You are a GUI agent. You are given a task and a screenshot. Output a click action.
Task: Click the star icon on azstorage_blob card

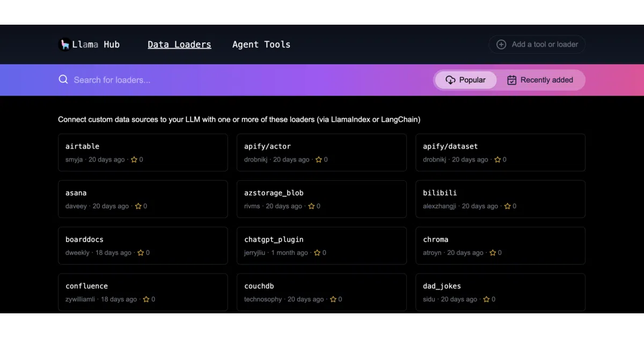311,206
